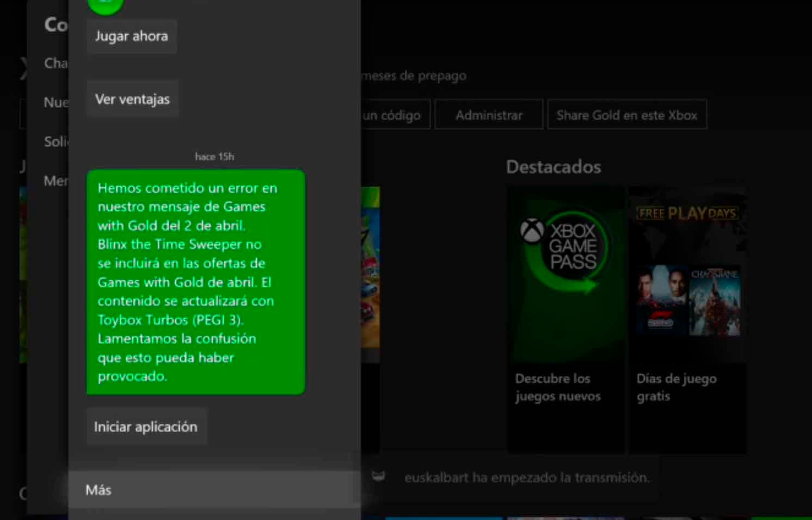Click the Destacados heading
This screenshot has width=812, height=520.
(x=553, y=166)
